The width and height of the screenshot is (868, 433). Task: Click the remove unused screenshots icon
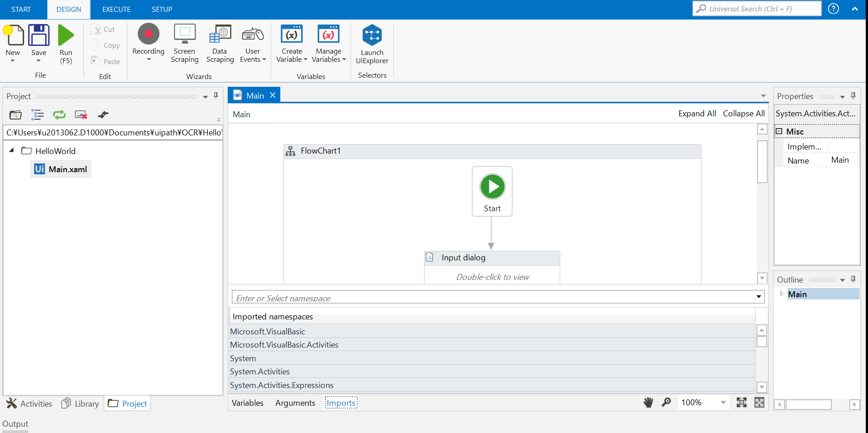(x=81, y=115)
